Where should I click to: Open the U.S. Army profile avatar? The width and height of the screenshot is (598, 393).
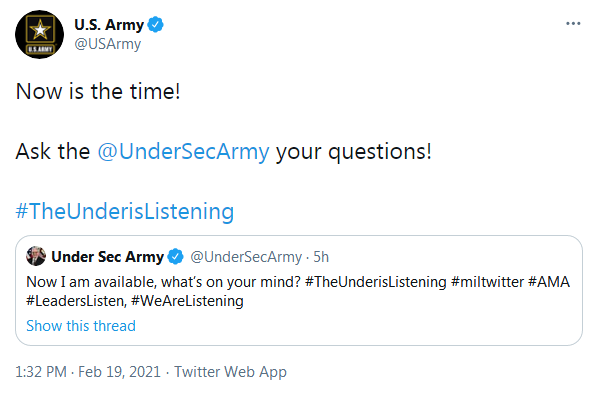pyautogui.click(x=39, y=34)
